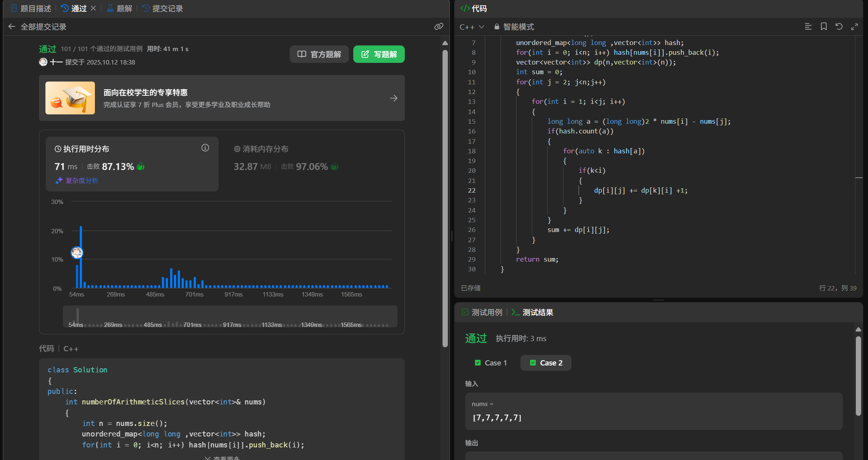Open the 提交记录 tab

point(163,9)
